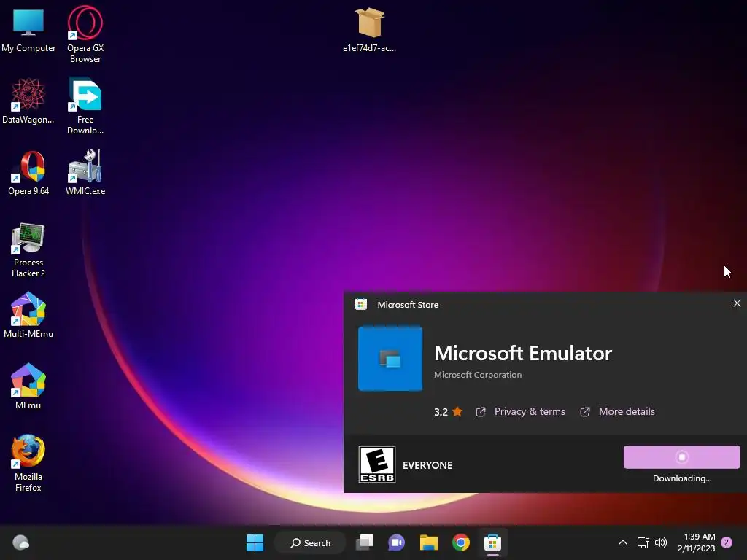
Task: Click the Microsoft Store title icon
Action: [x=360, y=304]
